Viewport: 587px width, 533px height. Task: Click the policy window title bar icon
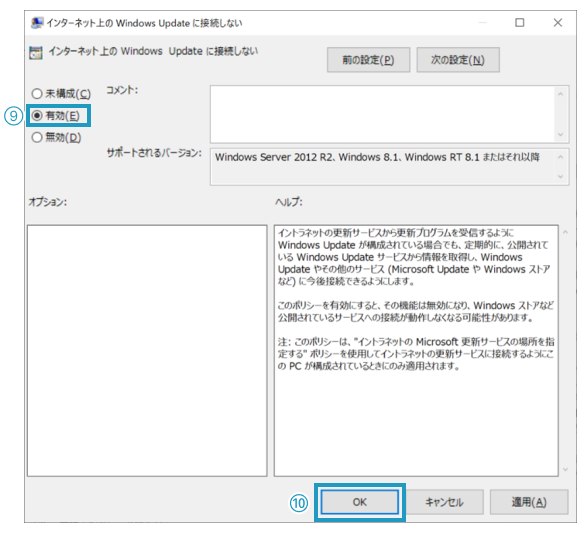tap(37, 23)
